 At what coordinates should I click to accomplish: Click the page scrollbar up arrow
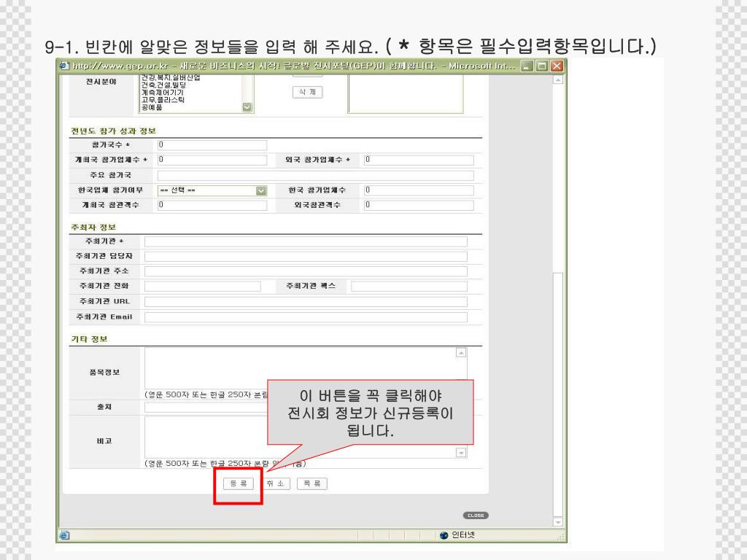pos(558,79)
